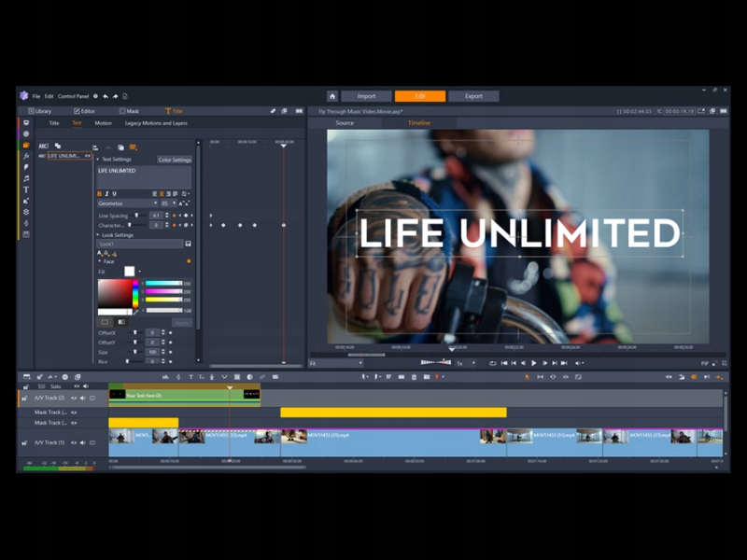Select the Music note sidebar icon
The width and height of the screenshot is (747, 560).
[x=26, y=178]
